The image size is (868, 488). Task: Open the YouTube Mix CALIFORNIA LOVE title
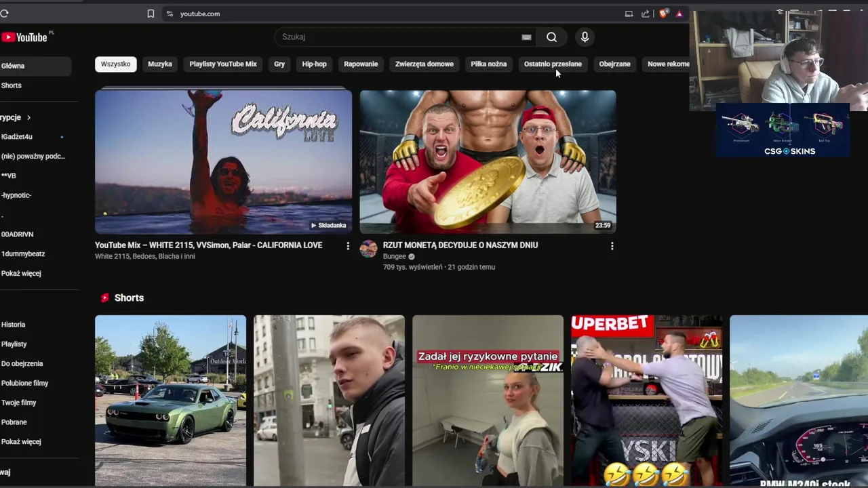tap(209, 245)
